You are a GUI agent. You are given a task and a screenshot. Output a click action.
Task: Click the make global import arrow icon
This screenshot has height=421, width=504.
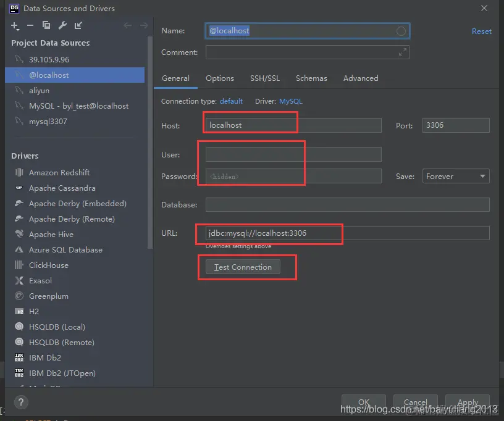tap(78, 25)
